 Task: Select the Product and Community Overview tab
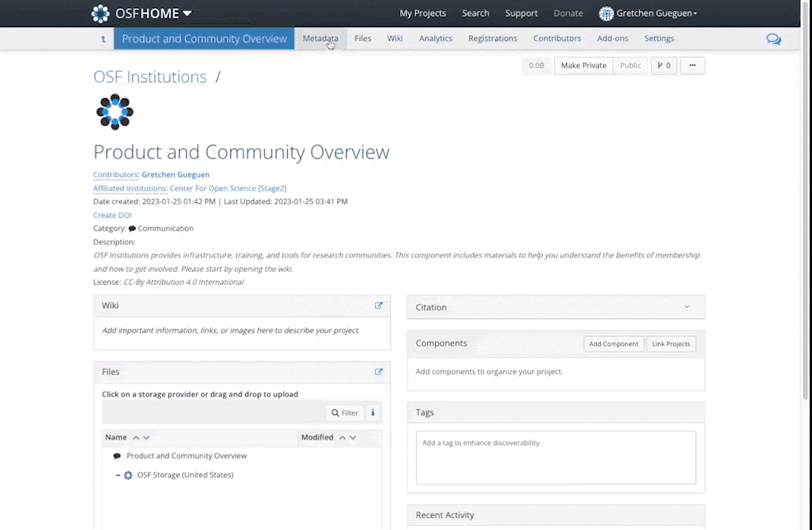[x=204, y=38]
